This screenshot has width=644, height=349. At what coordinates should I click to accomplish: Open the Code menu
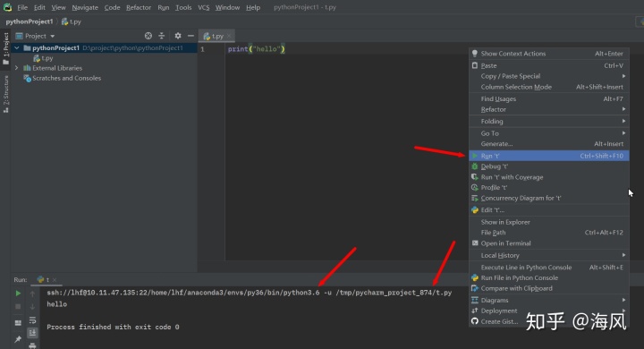pos(112,7)
